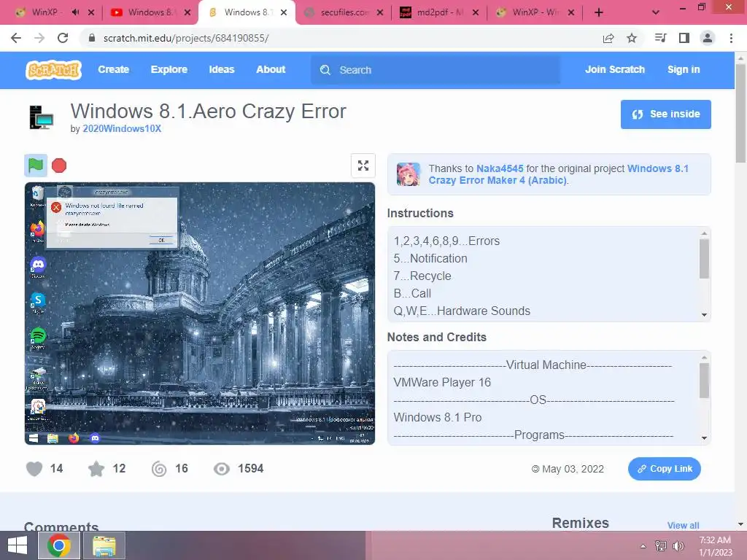
Task: Switch to md2pdf tab
Action: pos(440,12)
